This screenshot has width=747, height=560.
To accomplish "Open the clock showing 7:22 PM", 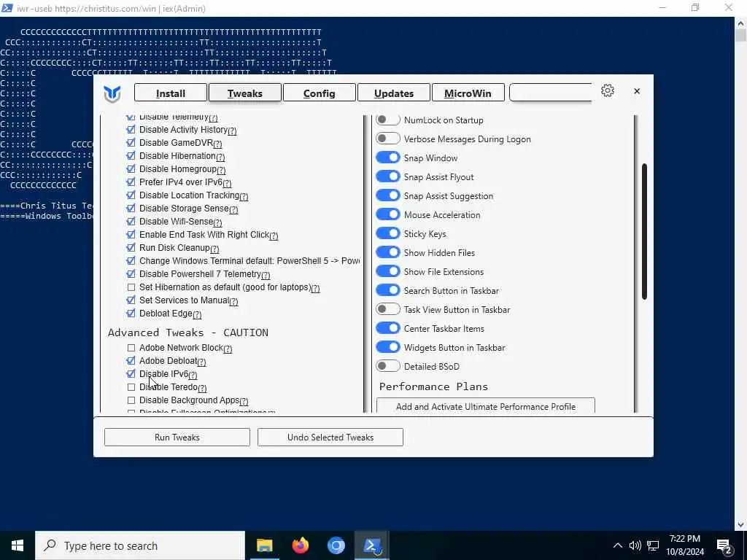I will [684, 545].
